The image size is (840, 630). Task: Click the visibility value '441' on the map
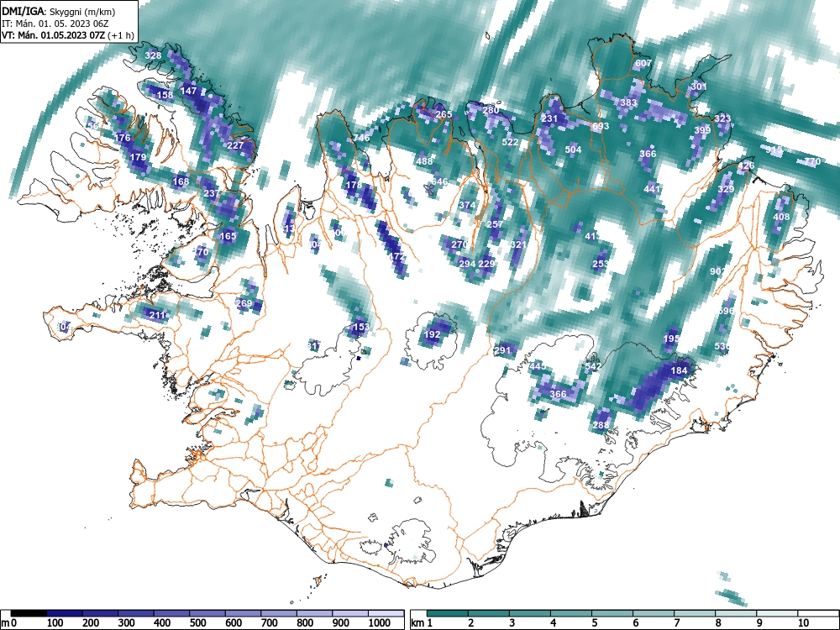[652, 189]
